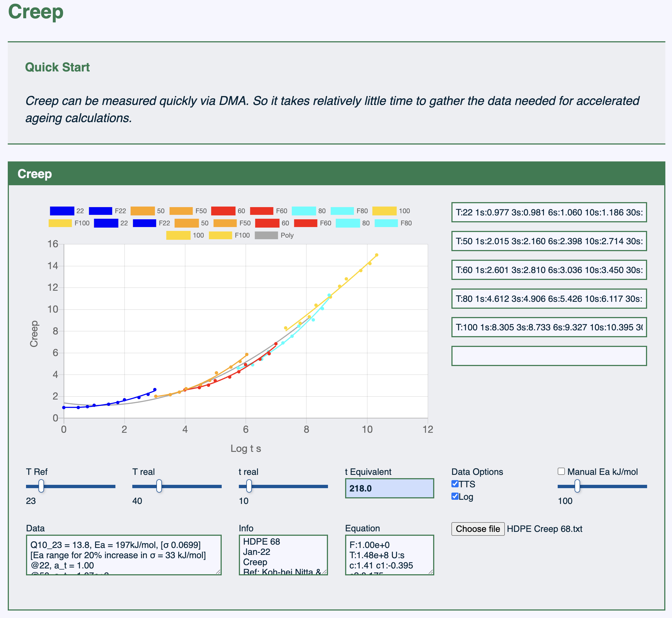This screenshot has width=672, height=618.
Task: Toggle first-row yellow 100 legend swatch
Action: pos(384,211)
